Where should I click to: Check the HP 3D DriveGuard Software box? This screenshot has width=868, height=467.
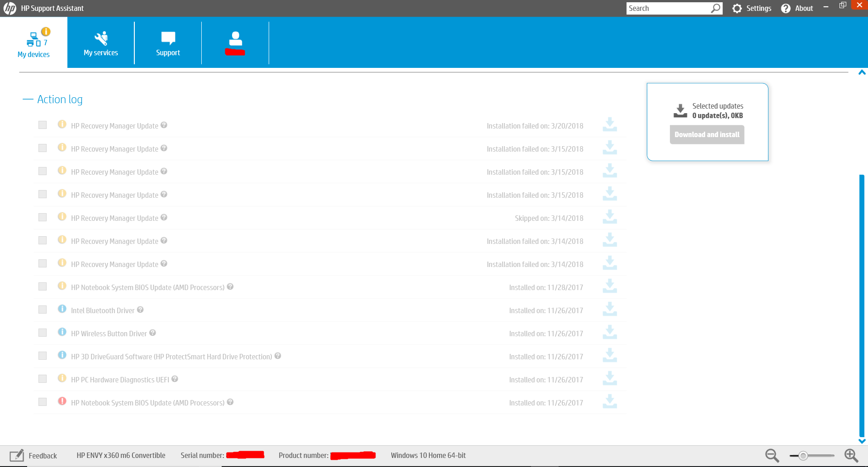(43, 356)
